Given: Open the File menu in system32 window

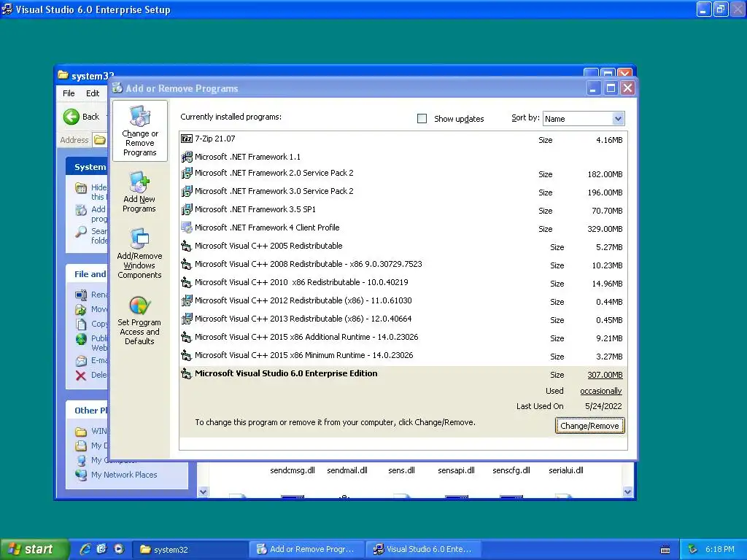Looking at the screenshot, I should (69, 93).
